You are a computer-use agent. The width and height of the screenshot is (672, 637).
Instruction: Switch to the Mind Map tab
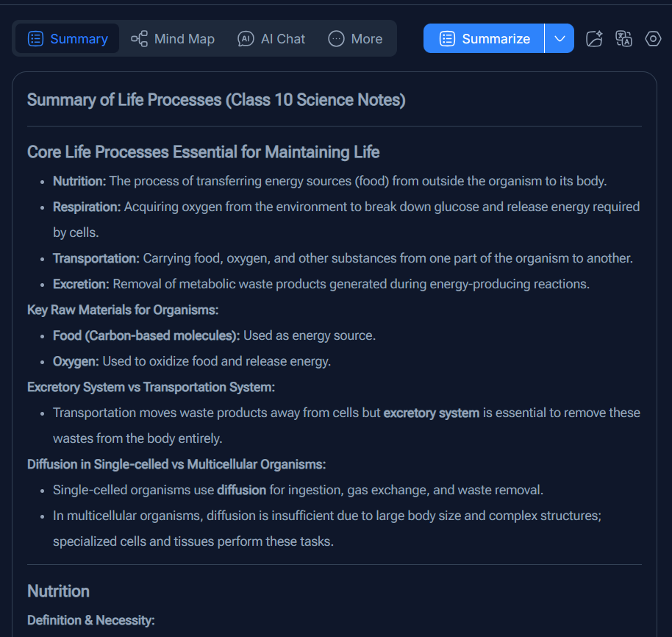pos(173,38)
